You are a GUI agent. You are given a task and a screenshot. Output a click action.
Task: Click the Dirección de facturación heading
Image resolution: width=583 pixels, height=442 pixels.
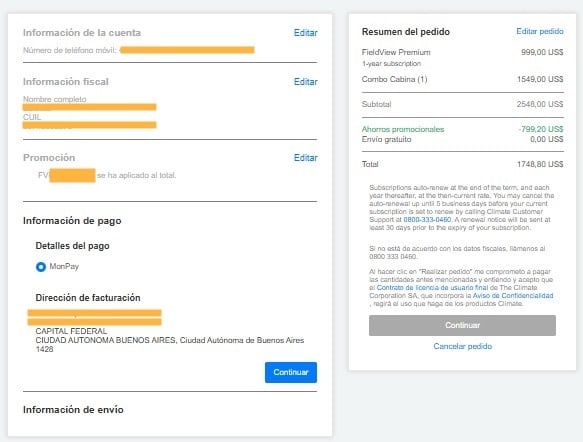click(x=88, y=298)
